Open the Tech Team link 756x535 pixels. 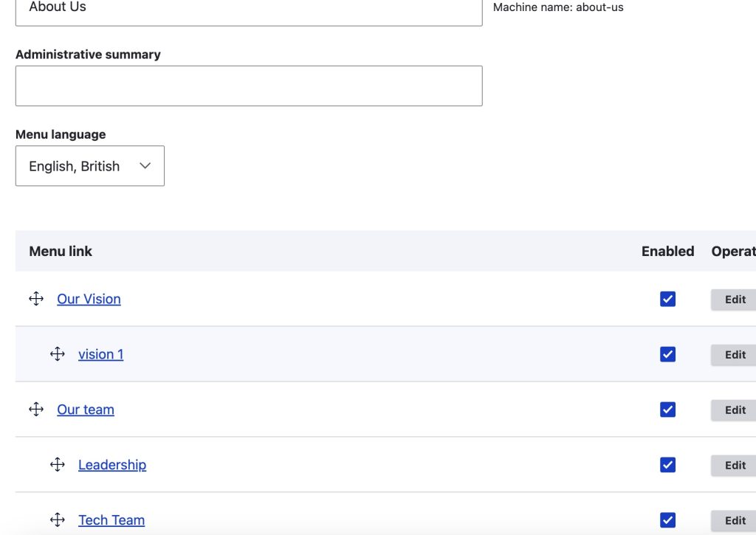point(111,520)
